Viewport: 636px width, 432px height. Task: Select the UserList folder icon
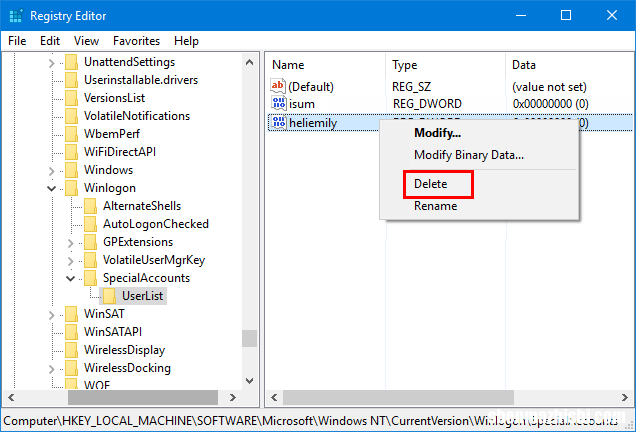(109, 296)
